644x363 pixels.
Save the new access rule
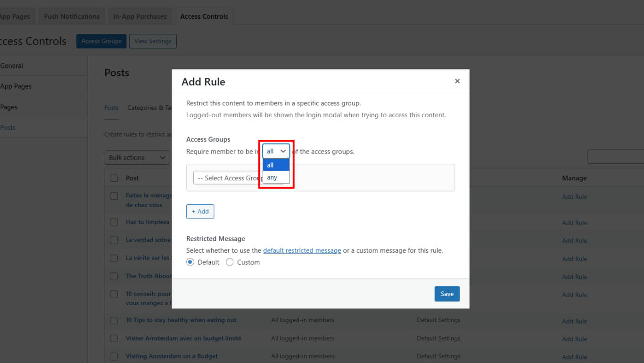(446, 294)
